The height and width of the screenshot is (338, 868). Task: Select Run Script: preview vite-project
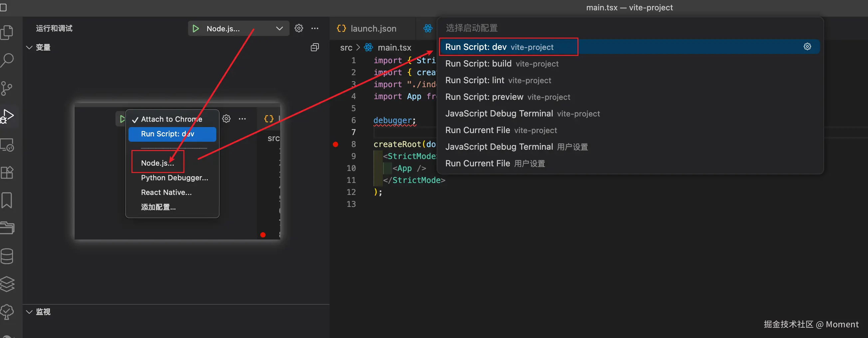pos(629,97)
